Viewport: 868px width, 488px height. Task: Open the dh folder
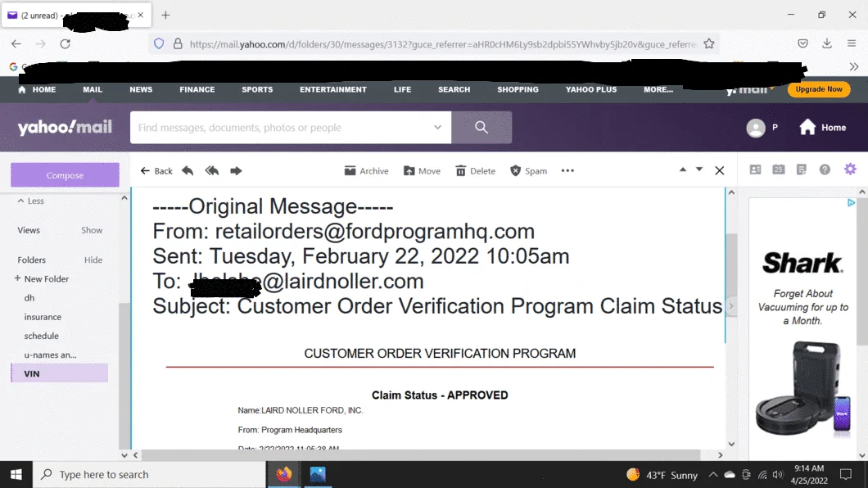pyautogui.click(x=29, y=298)
